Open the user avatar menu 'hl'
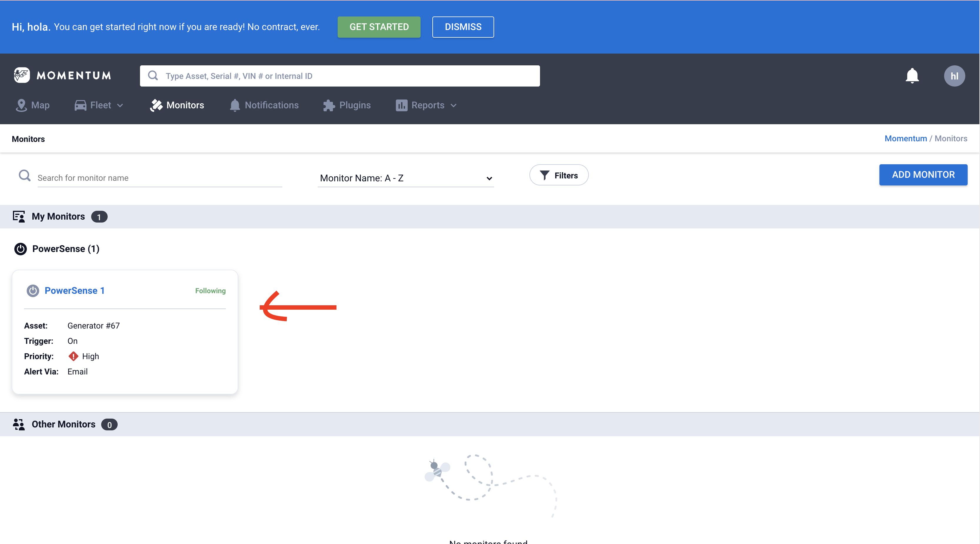This screenshot has height=544, width=980. point(954,76)
